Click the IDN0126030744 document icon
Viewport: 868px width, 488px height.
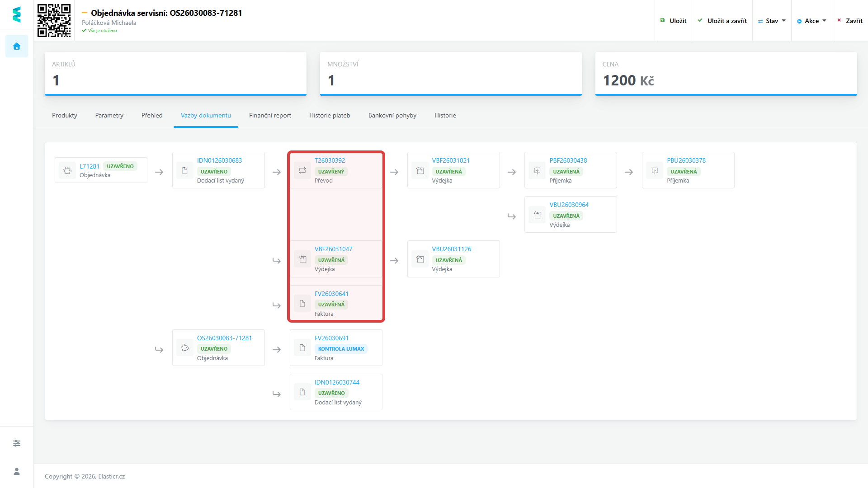pos(302,392)
